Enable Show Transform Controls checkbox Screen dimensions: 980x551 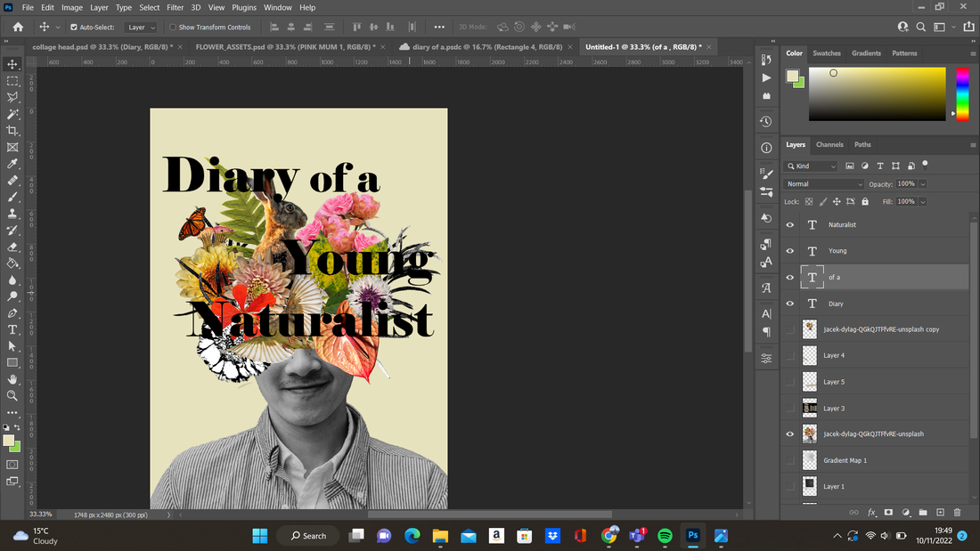pos(173,27)
